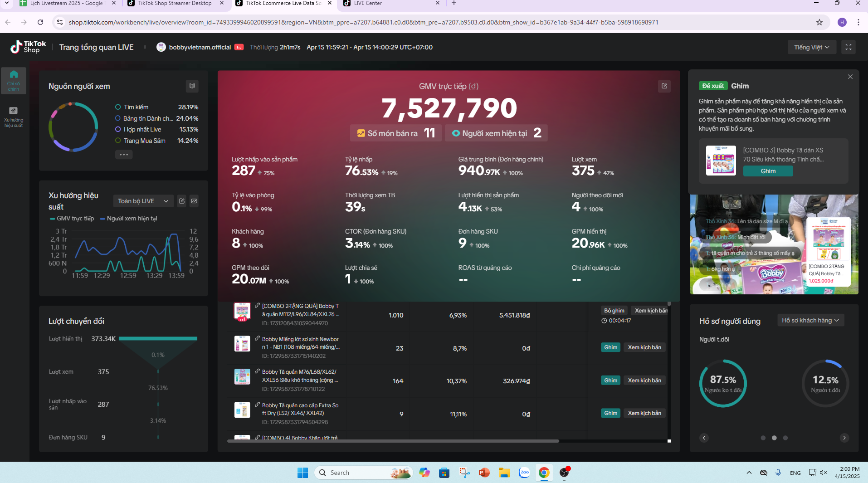Open the Chrome profile avatar menu
This screenshot has width=868, height=483.
pos(842,22)
